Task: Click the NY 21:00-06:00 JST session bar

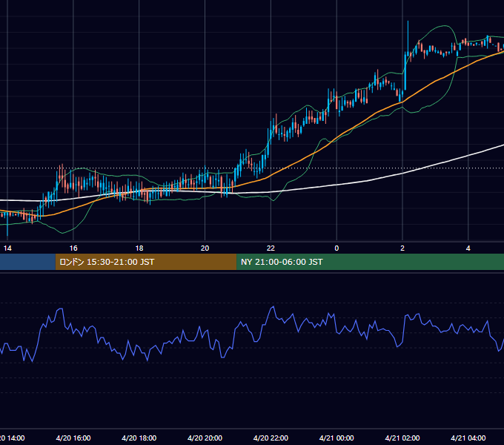Action: pos(371,262)
